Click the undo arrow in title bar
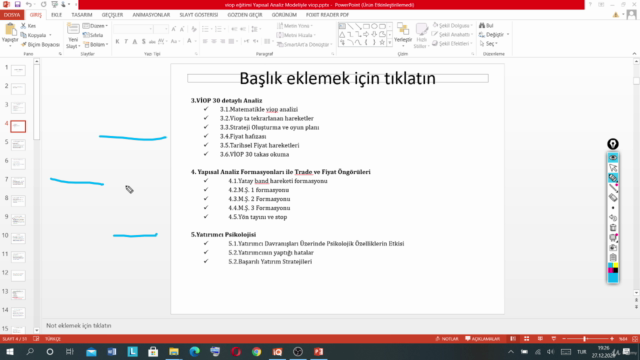 29,4
